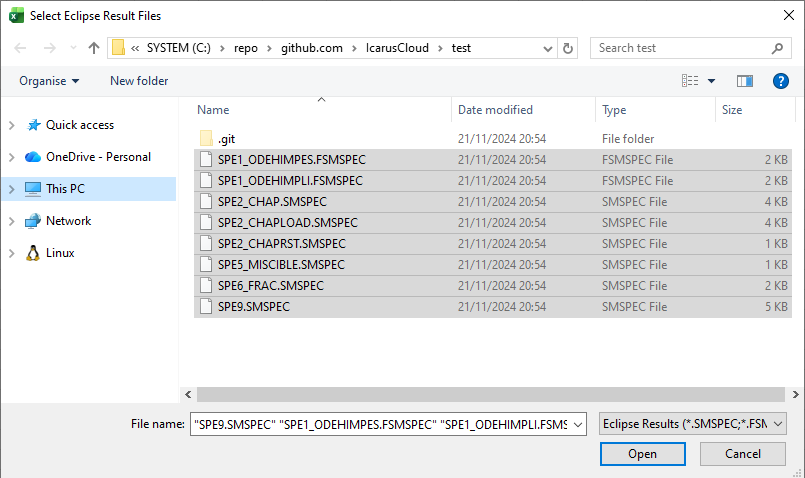The width and height of the screenshot is (805, 478).
Task: Select Quick access in the sidebar
Action: point(80,125)
